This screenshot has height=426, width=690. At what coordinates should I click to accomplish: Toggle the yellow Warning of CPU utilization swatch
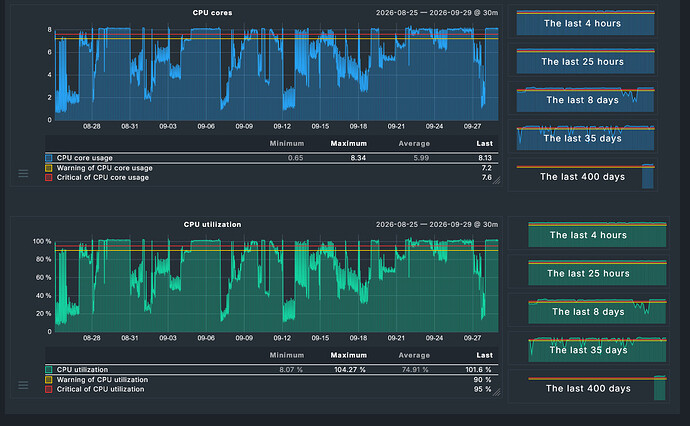48,380
